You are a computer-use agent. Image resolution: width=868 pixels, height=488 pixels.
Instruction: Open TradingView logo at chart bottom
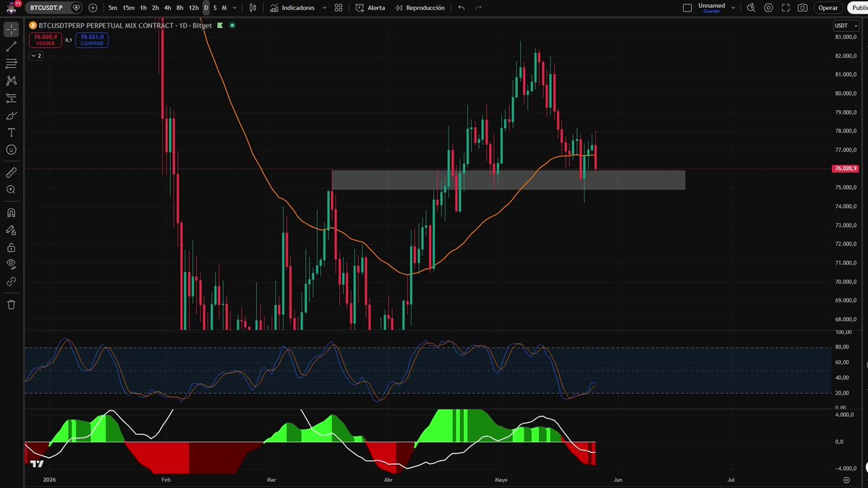[x=38, y=464]
